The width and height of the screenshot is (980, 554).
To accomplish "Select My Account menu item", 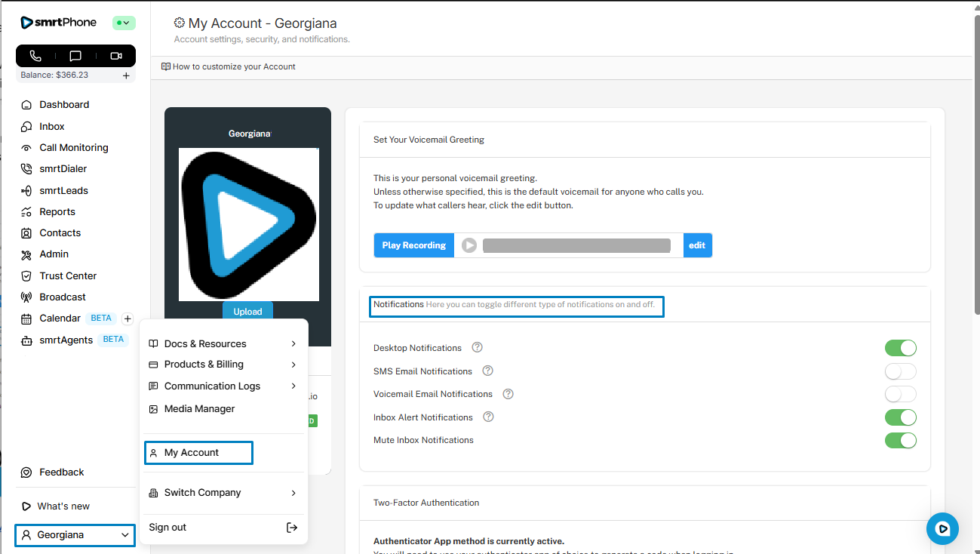I will pyautogui.click(x=198, y=453).
